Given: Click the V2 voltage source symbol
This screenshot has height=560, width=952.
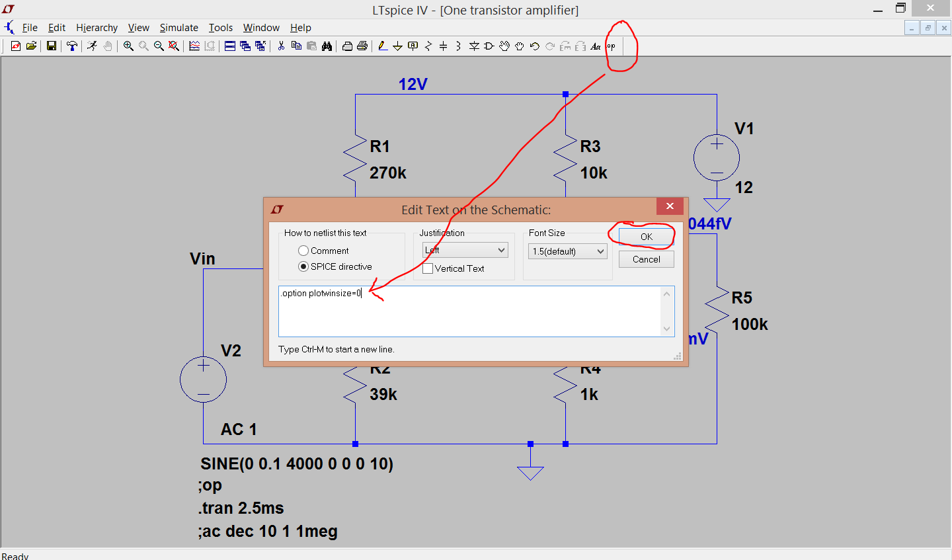Looking at the screenshot, I should point(204,380).
